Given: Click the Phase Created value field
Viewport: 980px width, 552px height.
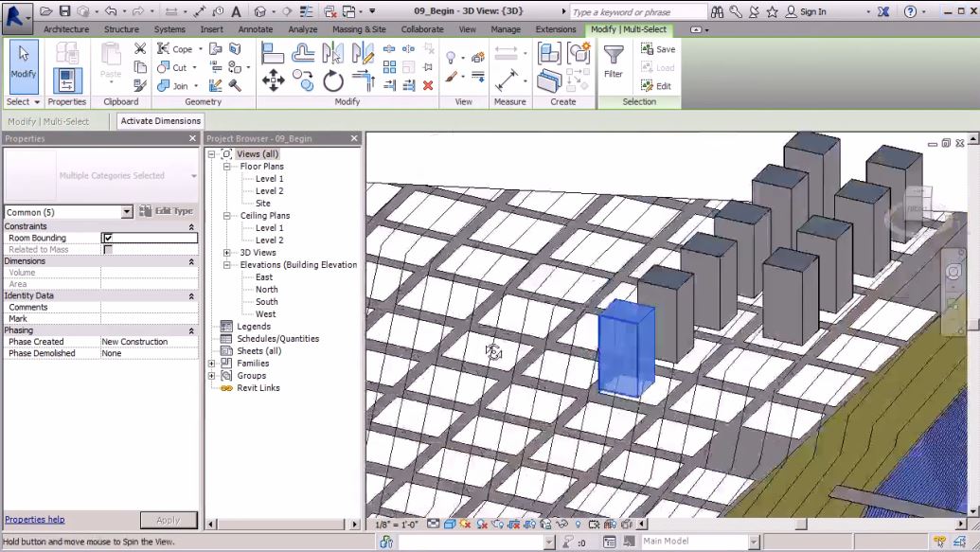Looking at the screenshot, I should coord(150,341).
